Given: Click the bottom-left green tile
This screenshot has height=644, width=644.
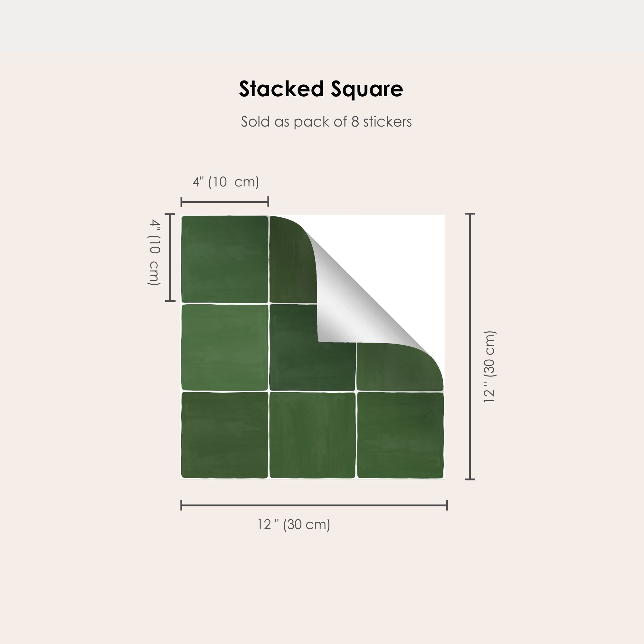Looking at the screenshot, I should click(x=224, y=435).
